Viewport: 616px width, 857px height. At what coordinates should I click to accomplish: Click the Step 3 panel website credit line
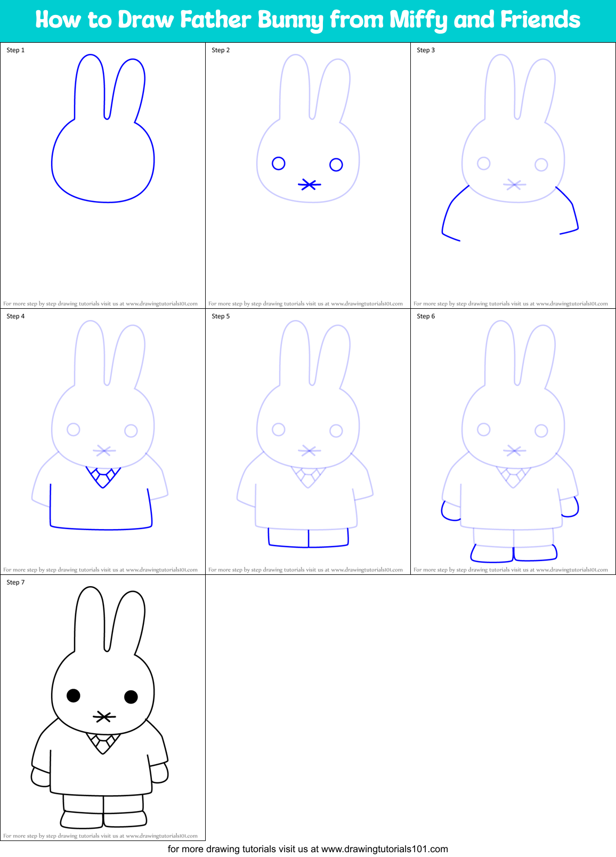coord(510,303)
